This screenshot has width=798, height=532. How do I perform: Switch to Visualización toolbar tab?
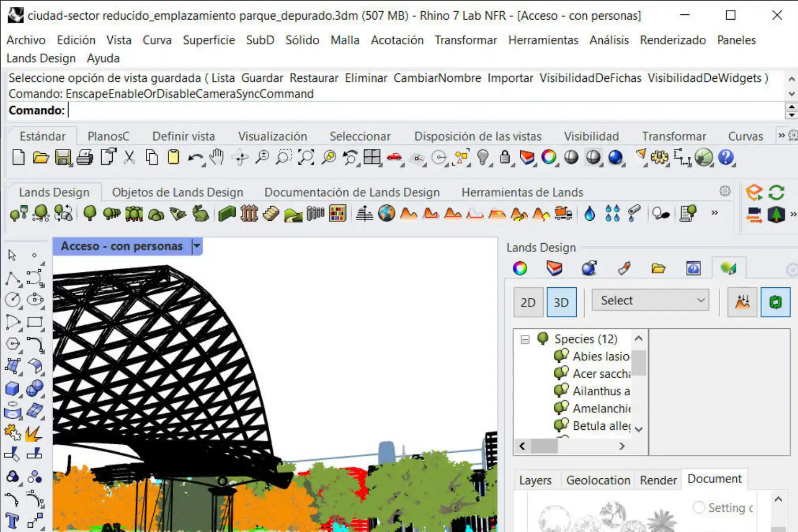coord(272,136)
